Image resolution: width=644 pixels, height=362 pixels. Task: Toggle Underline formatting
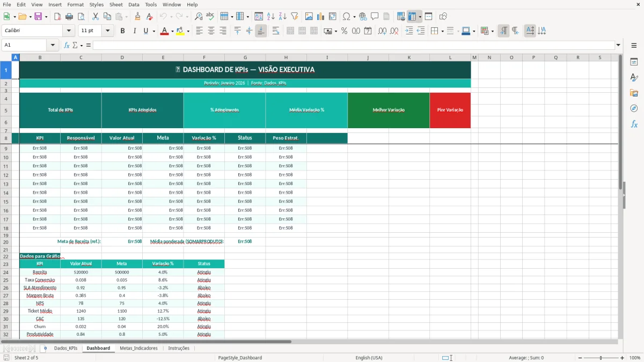(145, 31)
